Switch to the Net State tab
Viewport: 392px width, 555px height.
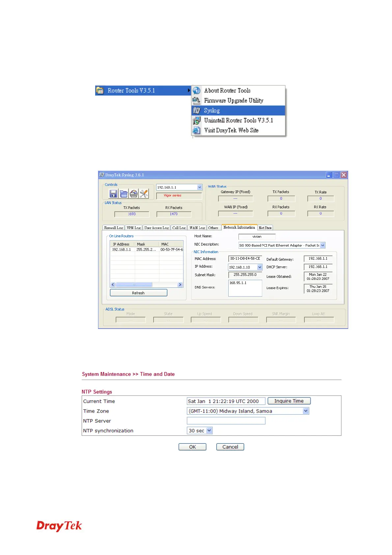[265, 228]
